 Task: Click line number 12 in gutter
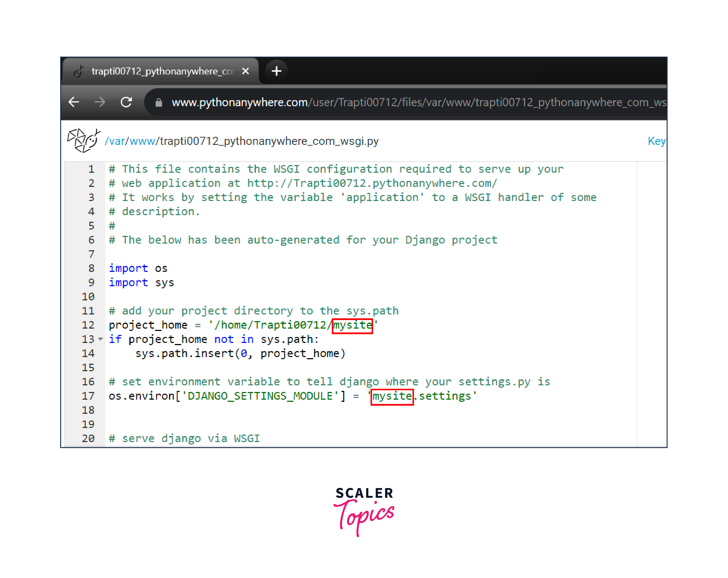click(88, 325)
